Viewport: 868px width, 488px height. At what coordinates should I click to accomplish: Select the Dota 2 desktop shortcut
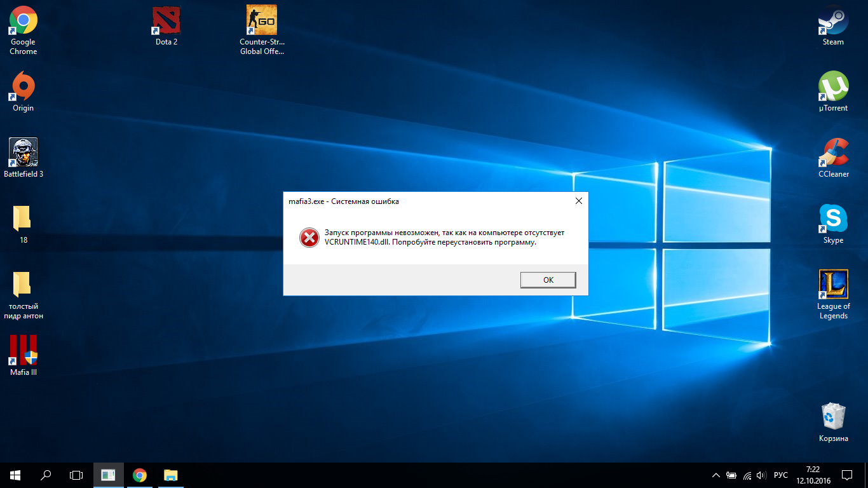pos(166,27)
